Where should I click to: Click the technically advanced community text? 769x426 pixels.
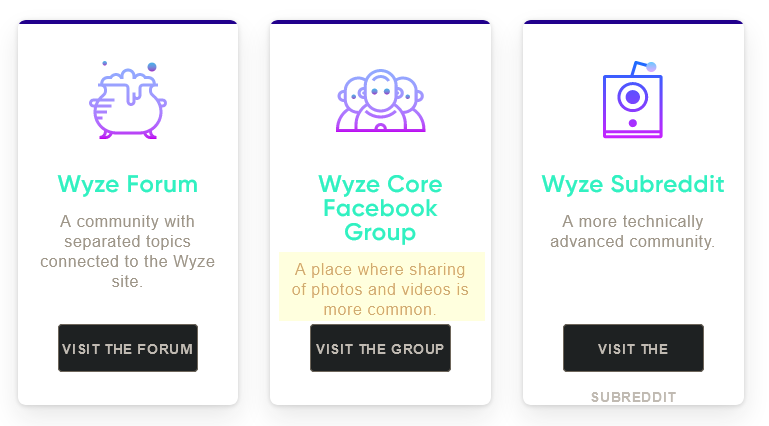click(x=632, y=231)
